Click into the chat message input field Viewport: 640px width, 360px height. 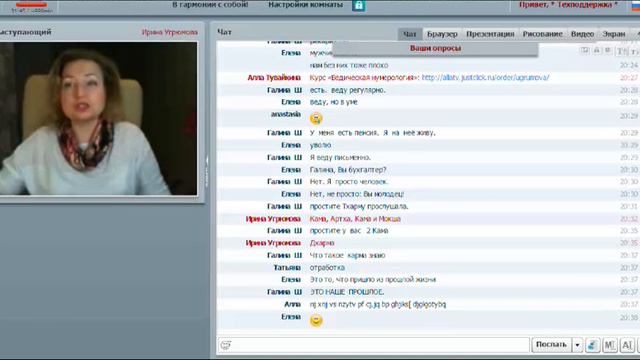373,345
